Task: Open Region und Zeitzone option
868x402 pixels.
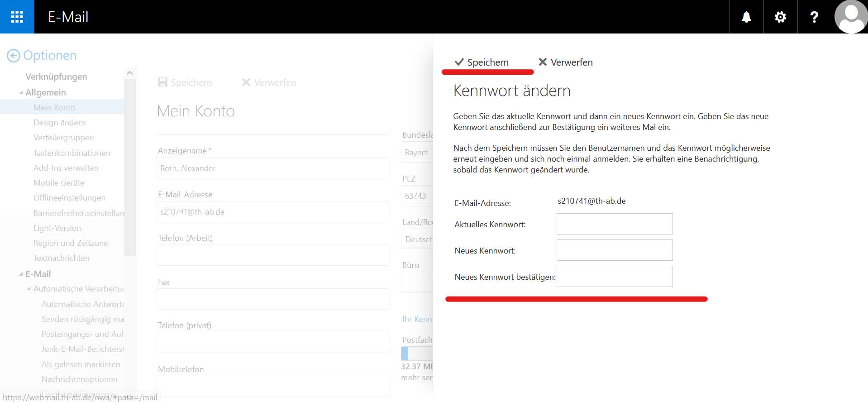Action: click(x=71, y=243)
